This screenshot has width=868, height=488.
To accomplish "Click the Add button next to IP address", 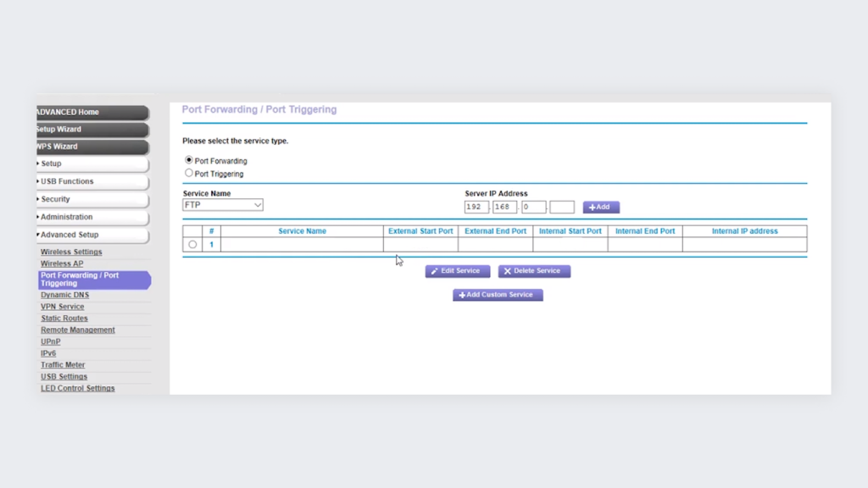I will pyautogui.click(x=601, y=207).
